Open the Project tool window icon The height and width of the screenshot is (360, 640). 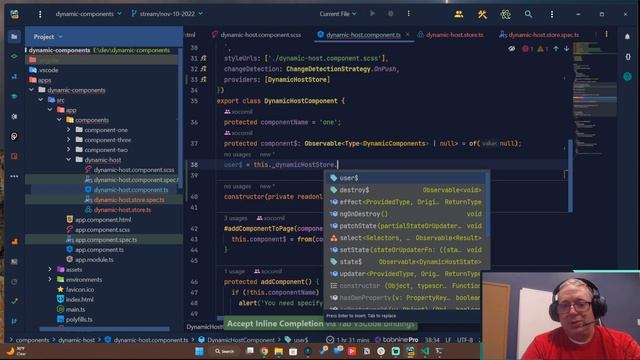14,37
